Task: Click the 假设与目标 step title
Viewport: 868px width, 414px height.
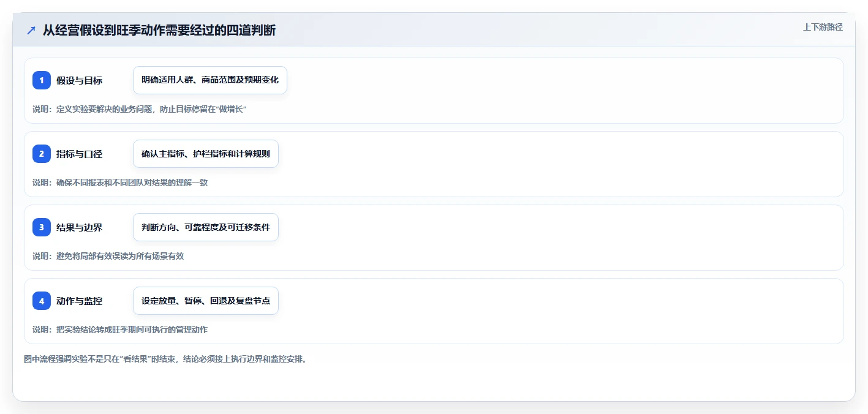Action: [79, 80]
